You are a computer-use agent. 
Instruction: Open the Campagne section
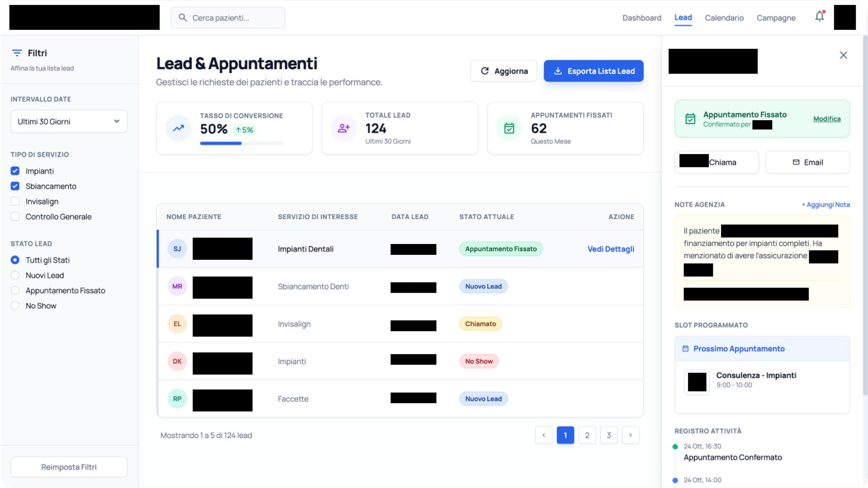tap(776, 18)
